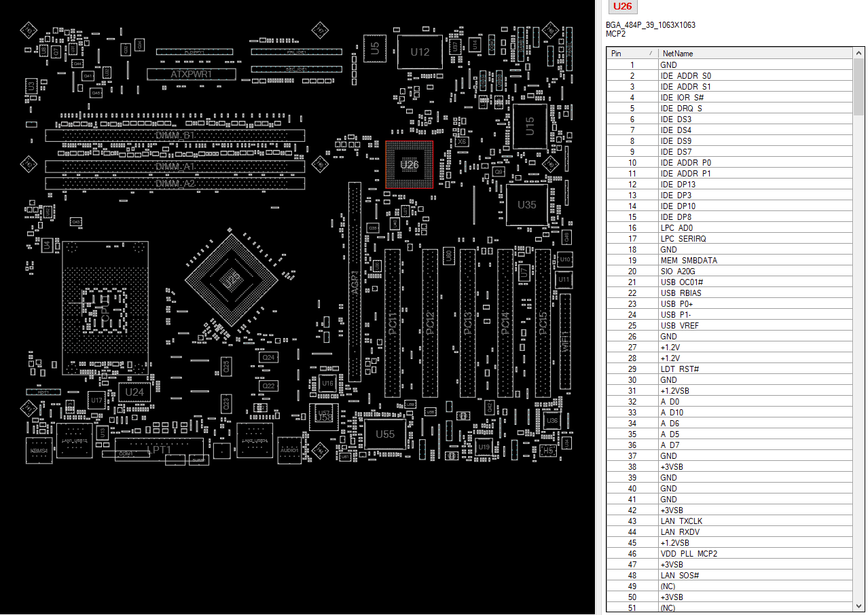The image size is (868, 615).
Task: Click the pin list scrollbar down arrow
Action: click(x=859, y=606)
